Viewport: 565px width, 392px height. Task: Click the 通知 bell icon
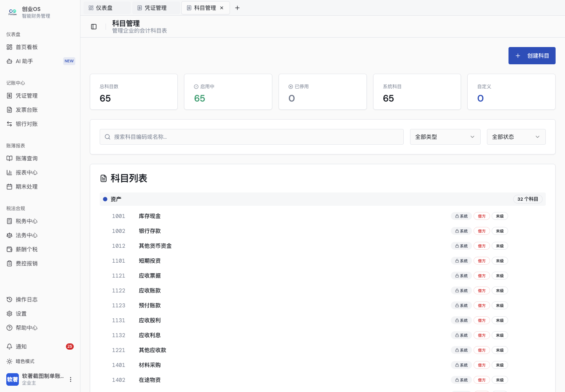tap(9, 347)
